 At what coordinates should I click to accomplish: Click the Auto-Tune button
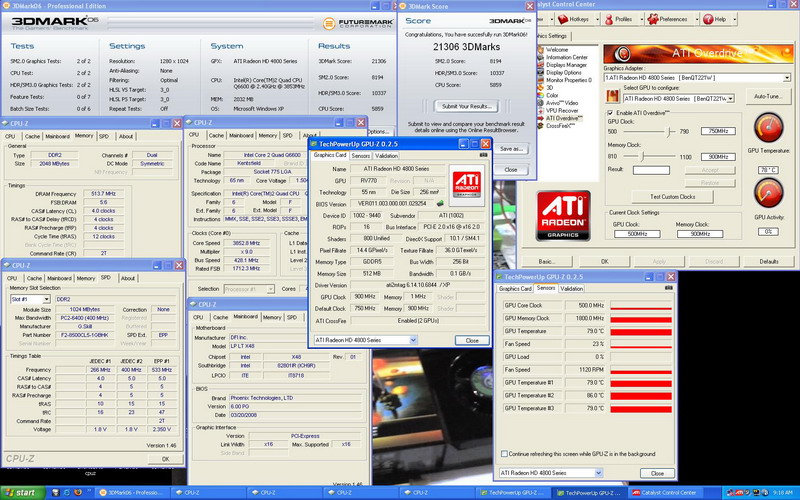(767, 96)
